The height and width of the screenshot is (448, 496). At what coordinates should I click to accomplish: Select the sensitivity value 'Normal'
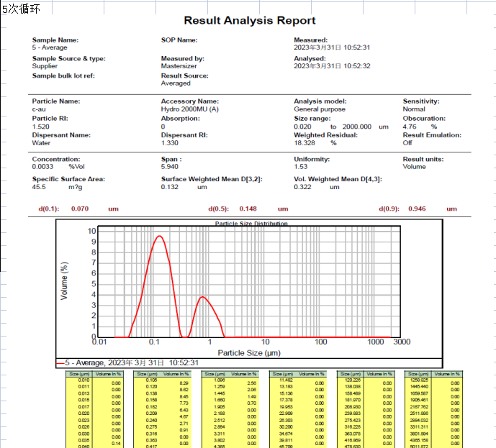[x=414, y=109]
